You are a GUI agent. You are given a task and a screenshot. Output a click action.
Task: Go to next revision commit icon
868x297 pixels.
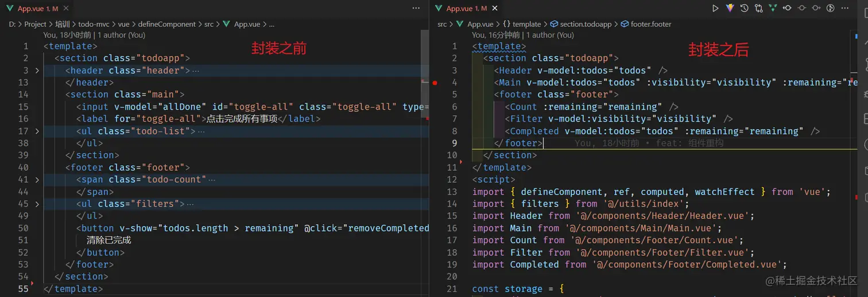(816, 8)
